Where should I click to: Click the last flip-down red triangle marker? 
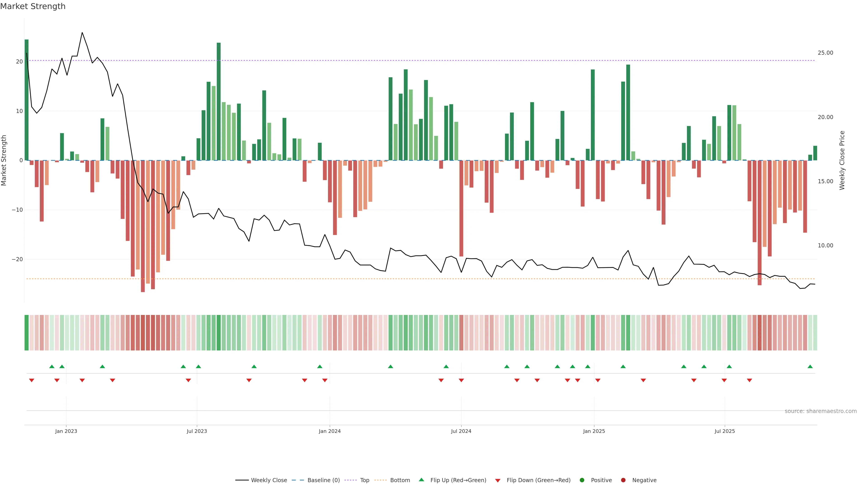(x=749, y=380)
